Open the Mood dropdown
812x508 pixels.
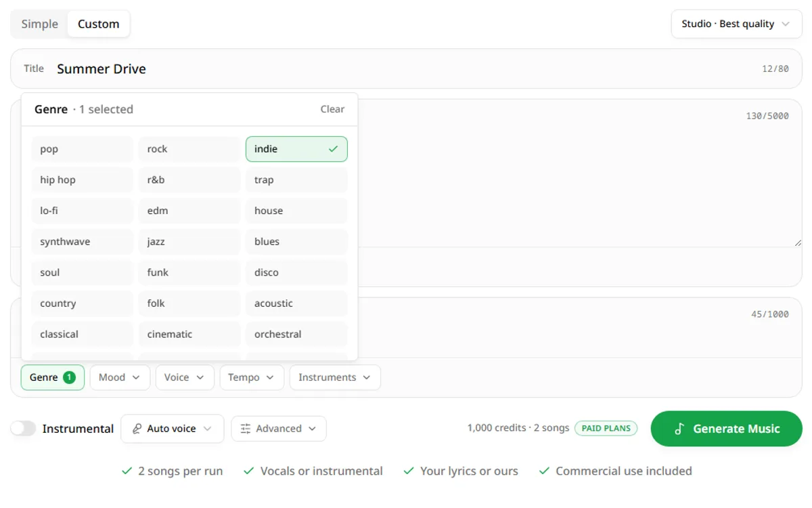click(x=120, y=377)
